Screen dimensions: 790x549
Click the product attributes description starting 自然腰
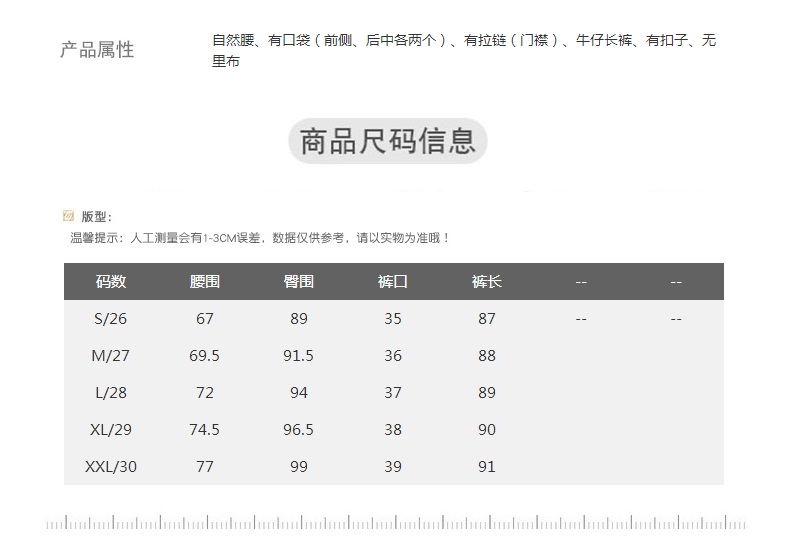coord(464,50)
